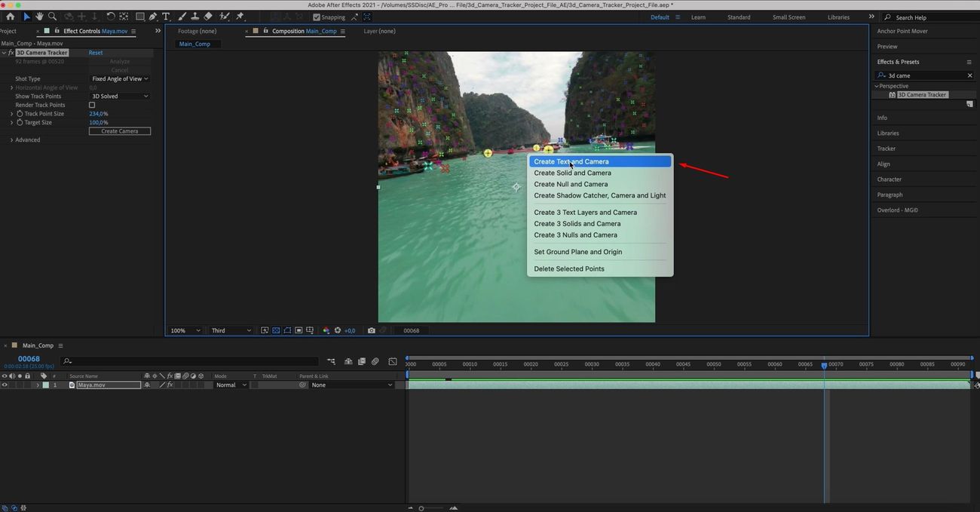Select the Zoom tool in toolbar
Viewport: 980px width, 512px height.
(52, 17)
